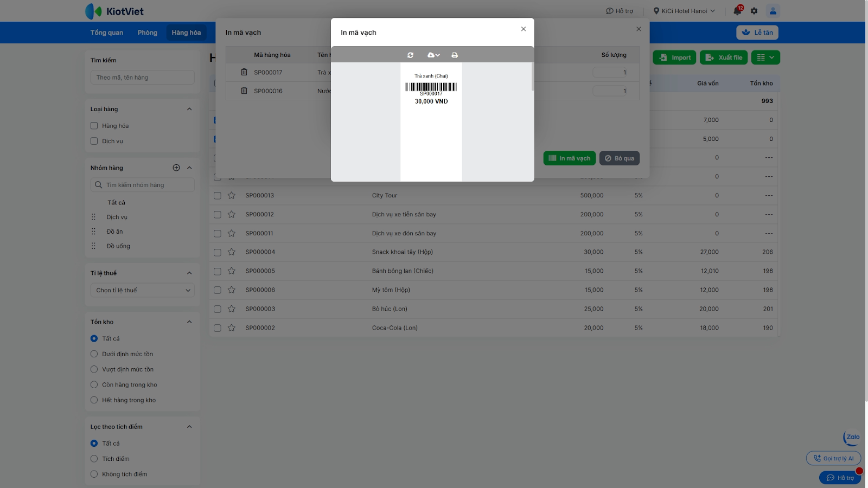Image resolution: width=868 pixels, height=488 pixels.
Task: Click the drag handle beside Đồ uống group
Action: point(93,246)
